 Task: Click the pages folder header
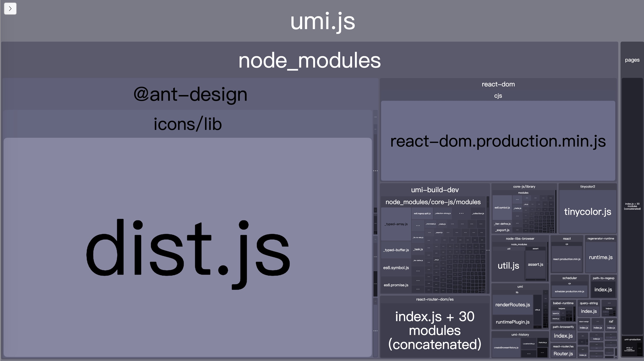(632, 60)
